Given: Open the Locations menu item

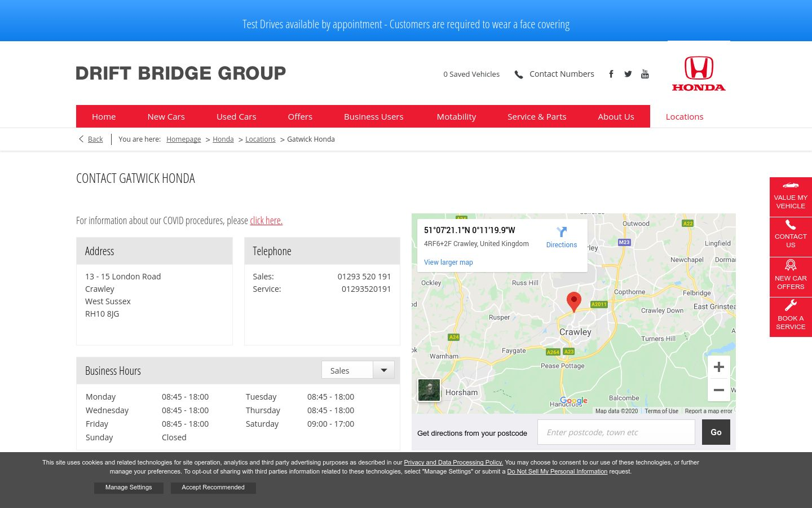Looking at the screenshot, I should (685, 116).
